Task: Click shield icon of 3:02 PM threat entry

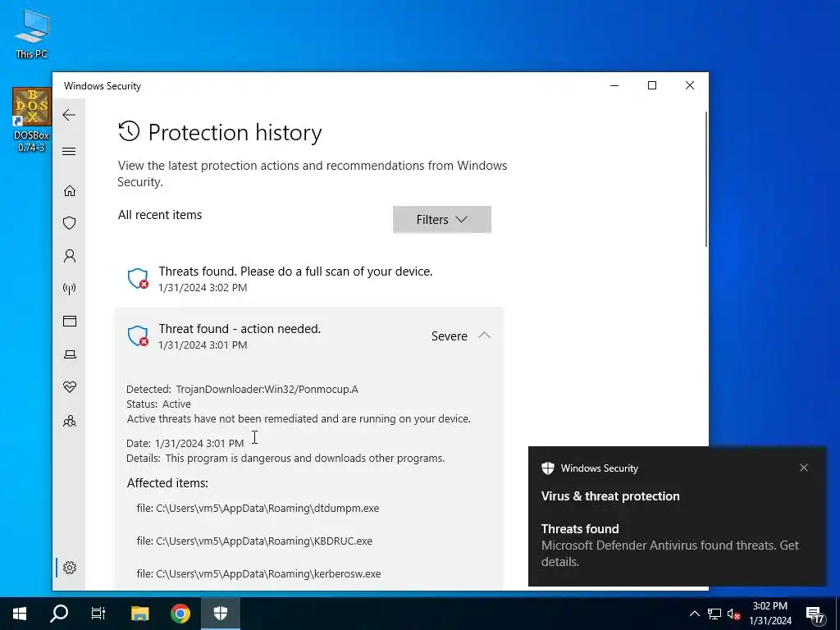Action: 138,279
